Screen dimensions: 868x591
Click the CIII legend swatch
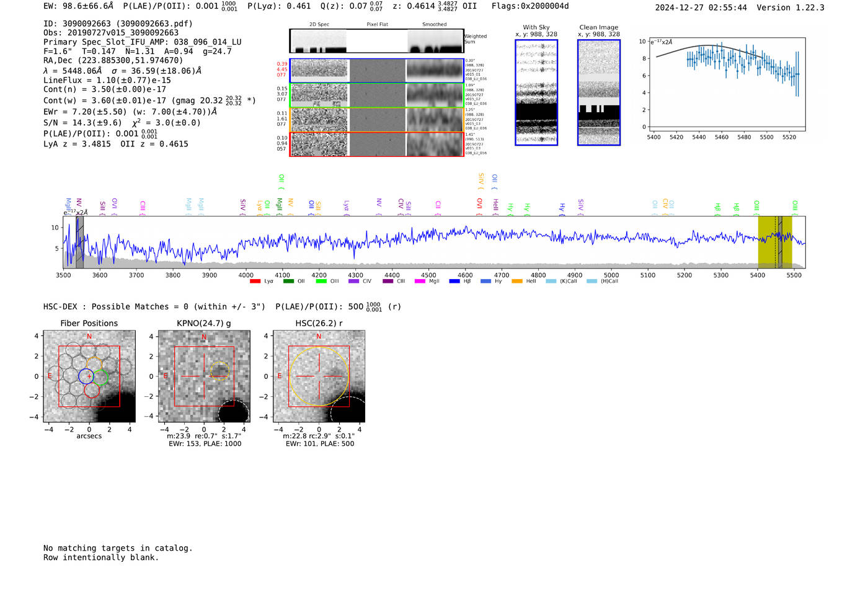[388, 282]
